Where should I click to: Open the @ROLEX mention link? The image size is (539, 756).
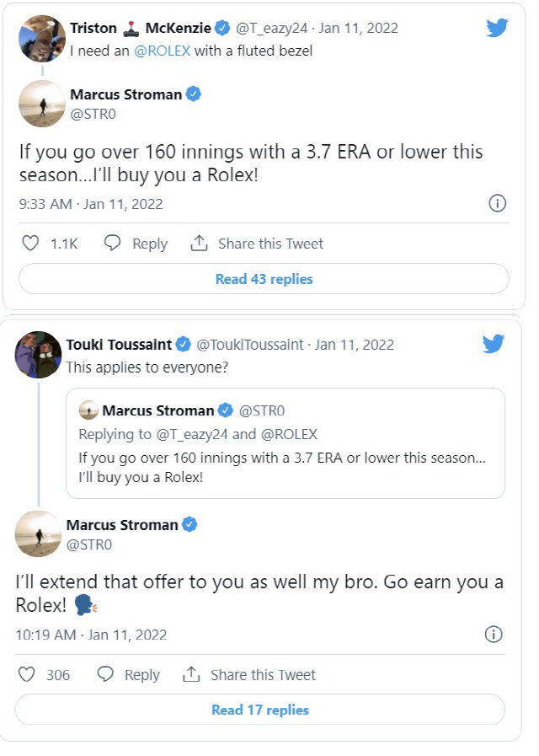[162, 51]
